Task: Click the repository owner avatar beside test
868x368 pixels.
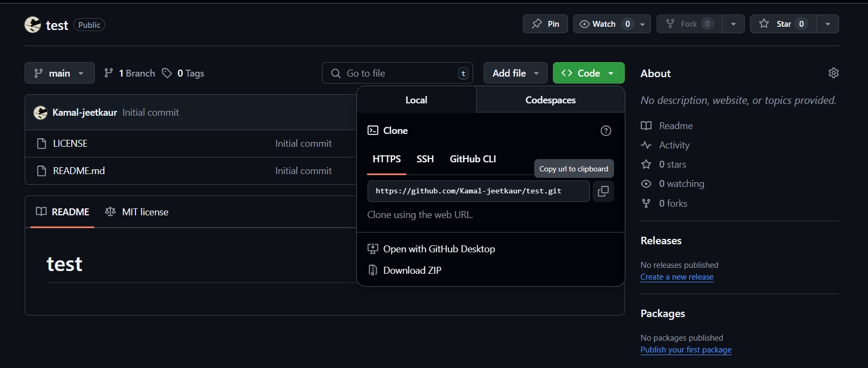Action: click(33, 25)
